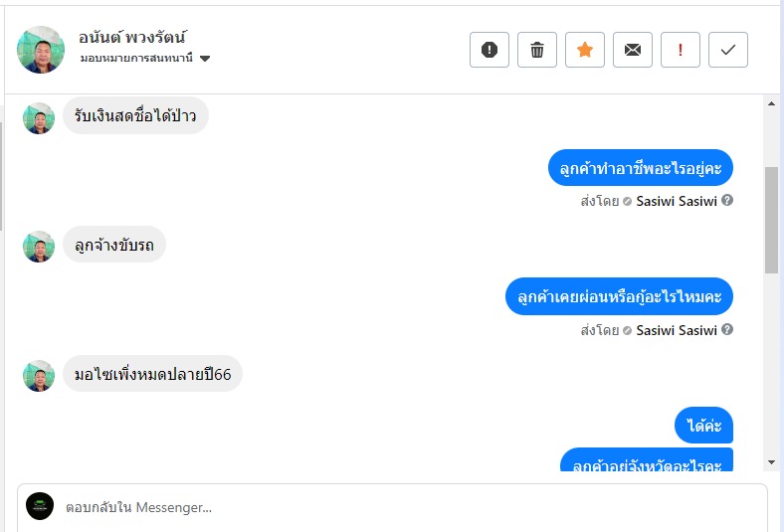
Task: Toggle the orange star follow-up icon
Action: click(585, 50)
